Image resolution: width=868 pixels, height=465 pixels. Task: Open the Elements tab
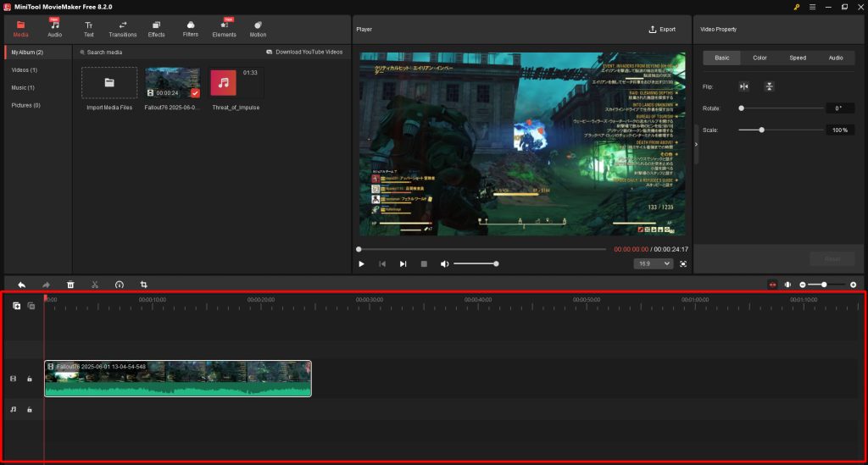click(x=224, y=29)
